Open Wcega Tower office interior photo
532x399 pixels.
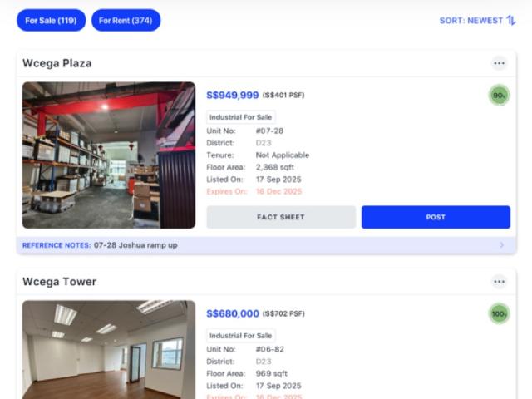109,349
